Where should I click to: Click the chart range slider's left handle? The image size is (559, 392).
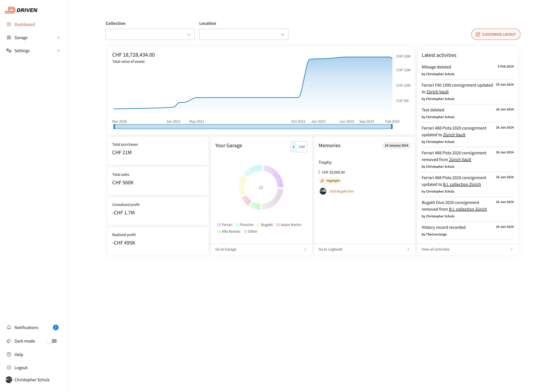114,127
